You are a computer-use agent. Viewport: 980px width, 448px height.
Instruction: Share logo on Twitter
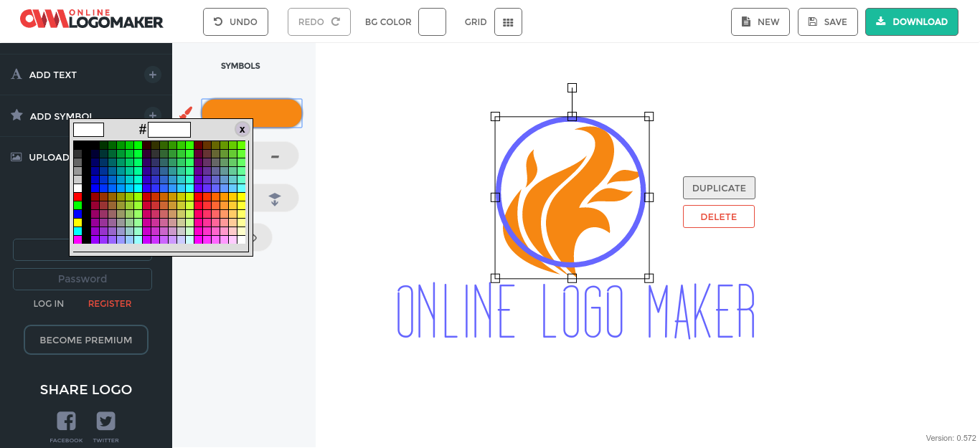[x=105, y=421]
